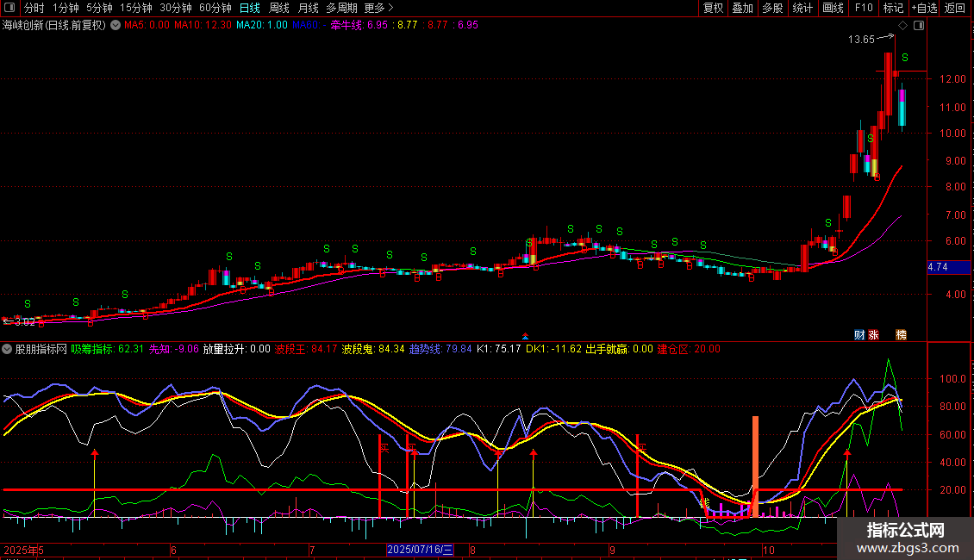Screen dimensions: 974x560
Task: Click the blue info arrow marker on chart
Action: [525, 337]
